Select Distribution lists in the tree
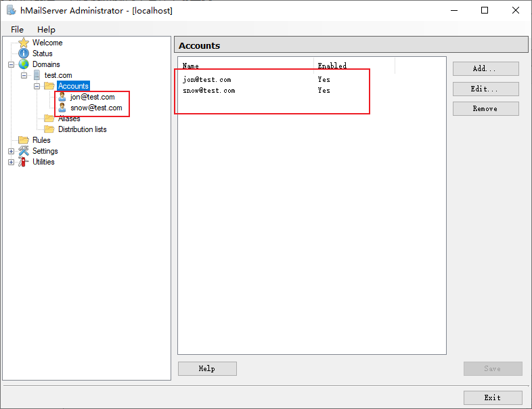Screen dimensions: 532x409 coord(83,129)
